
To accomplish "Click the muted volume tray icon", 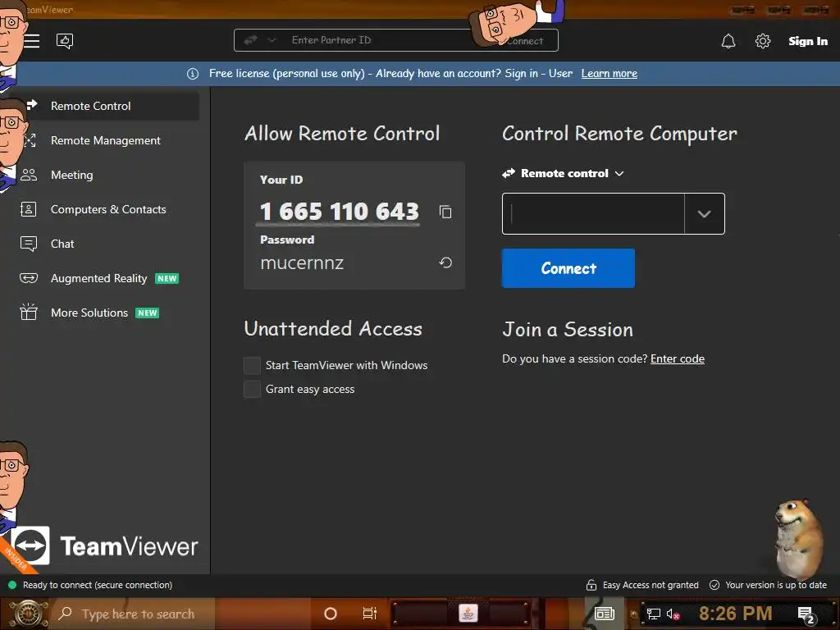I will (673, 614).
